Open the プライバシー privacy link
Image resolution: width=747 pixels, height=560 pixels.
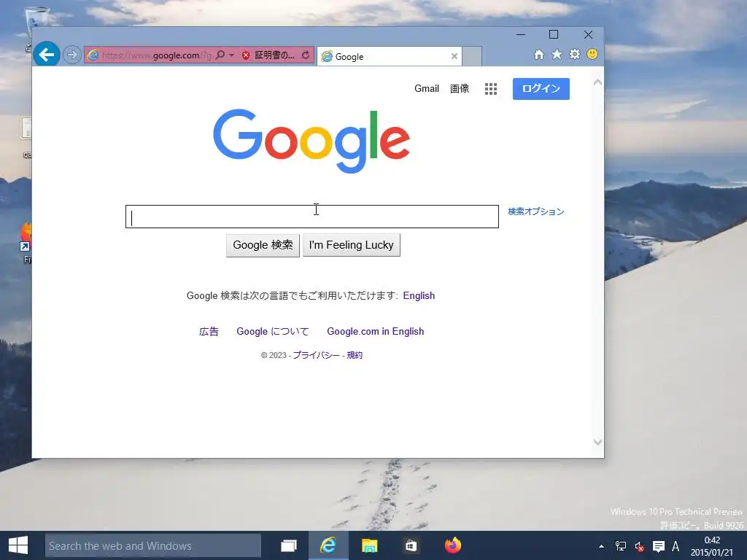click(316, 355)
